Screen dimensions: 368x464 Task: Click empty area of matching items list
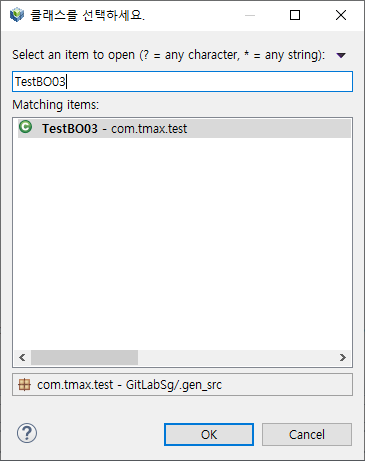[x=182, y=243]
